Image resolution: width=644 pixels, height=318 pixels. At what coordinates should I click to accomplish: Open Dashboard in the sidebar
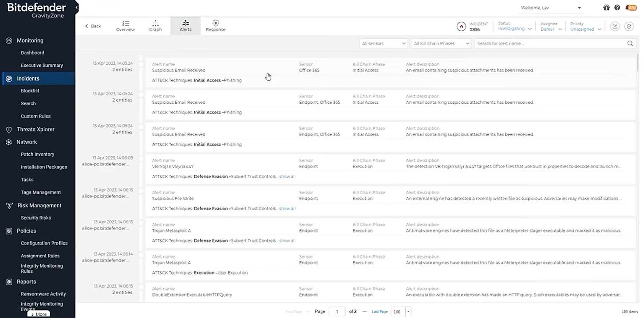pyautogui.click(x=33, y=53)
